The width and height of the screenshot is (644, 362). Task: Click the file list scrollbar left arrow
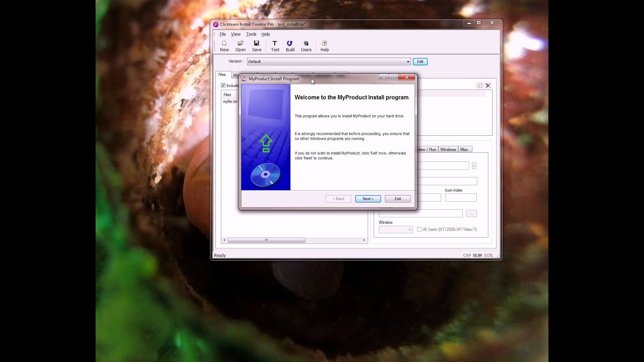point(224,240)
